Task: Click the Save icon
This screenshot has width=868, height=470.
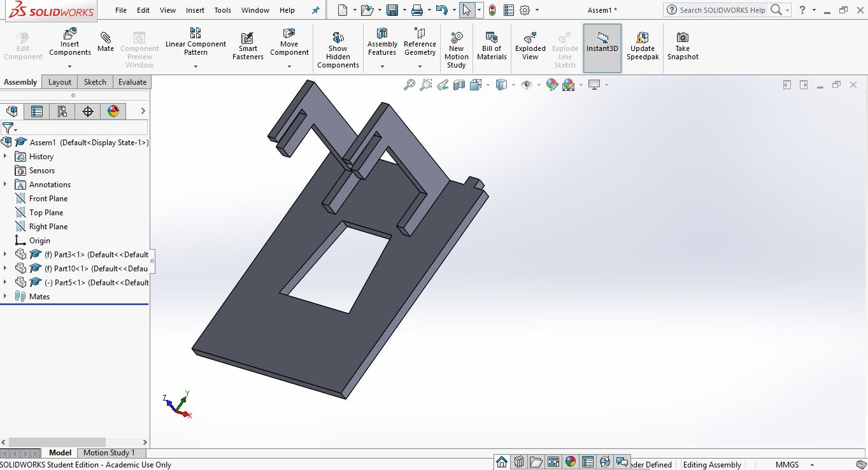Action: tap(392, 10)
